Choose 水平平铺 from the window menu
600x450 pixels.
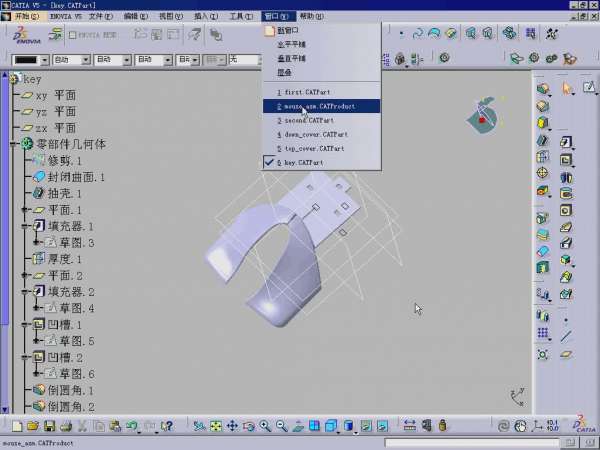(321, 44)
